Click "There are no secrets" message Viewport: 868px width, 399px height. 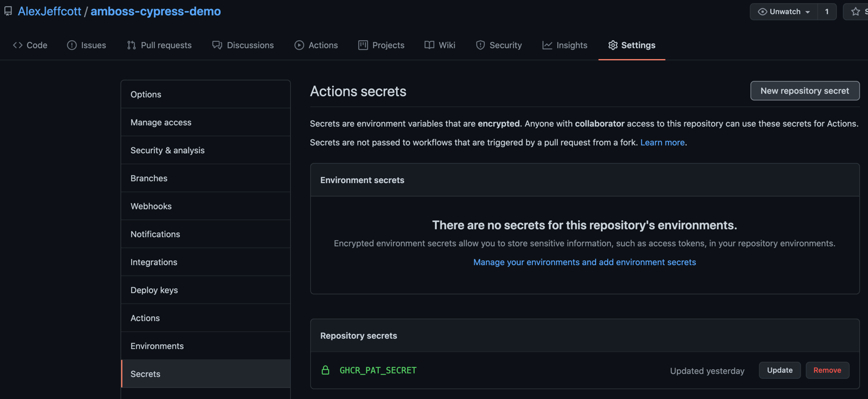click(x=585, y=225)
